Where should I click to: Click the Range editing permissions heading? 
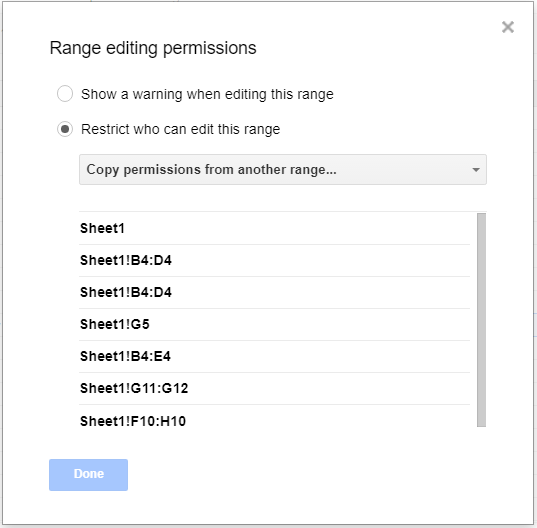click(153, 48)
